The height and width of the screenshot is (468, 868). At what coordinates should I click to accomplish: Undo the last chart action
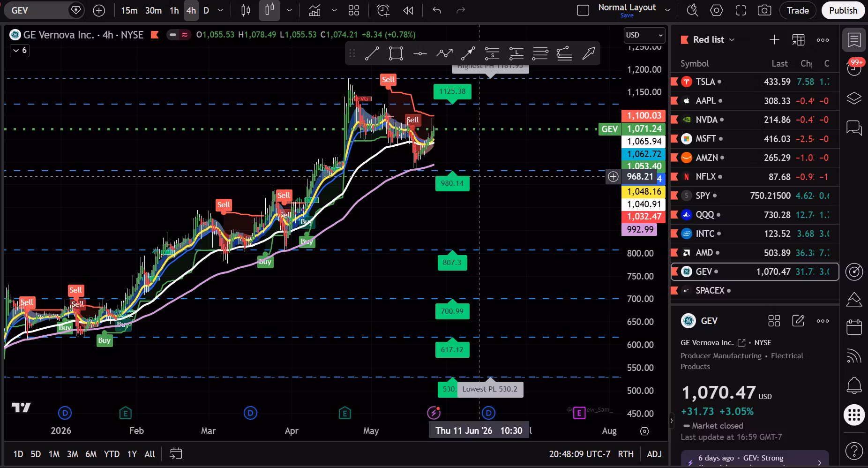437,10
